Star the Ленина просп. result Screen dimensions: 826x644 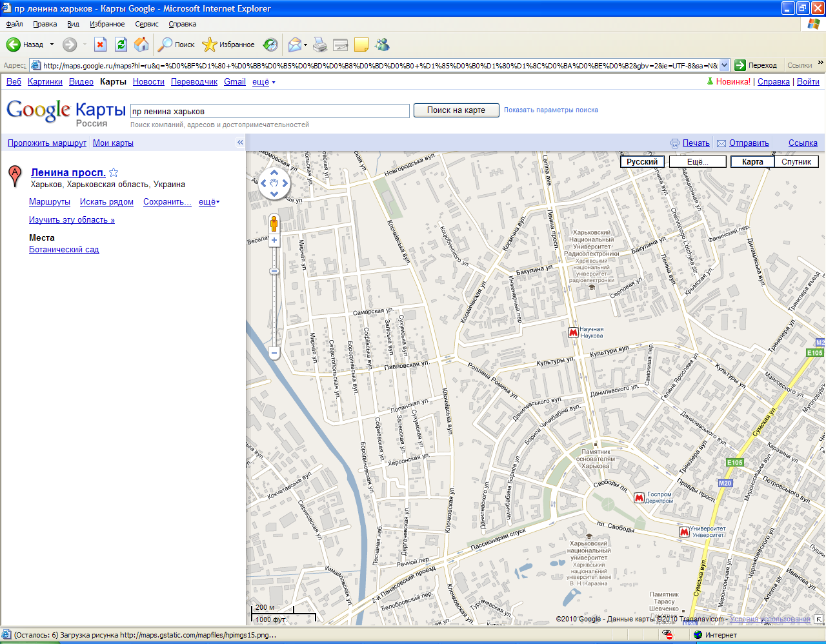(x=114, y=172)
